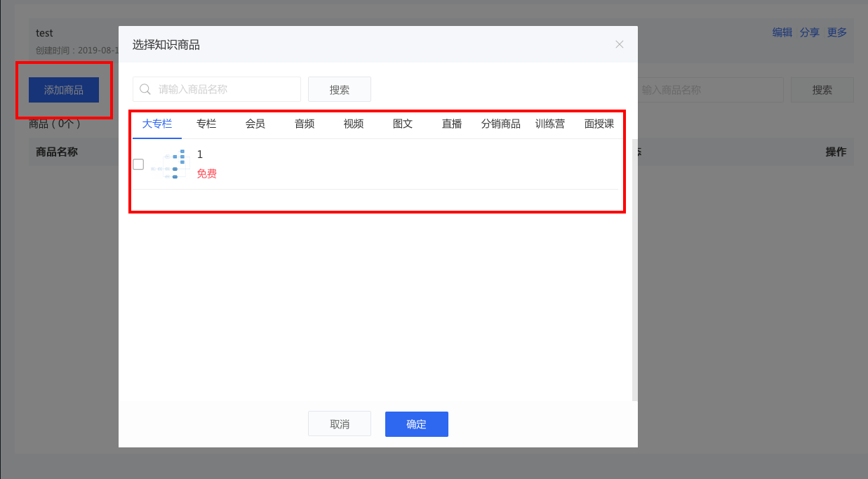Viewport: 868px width, 479px height.
Task: Select the 大专栏 tab
Action: pyautogui.click(x=157, y=124)
